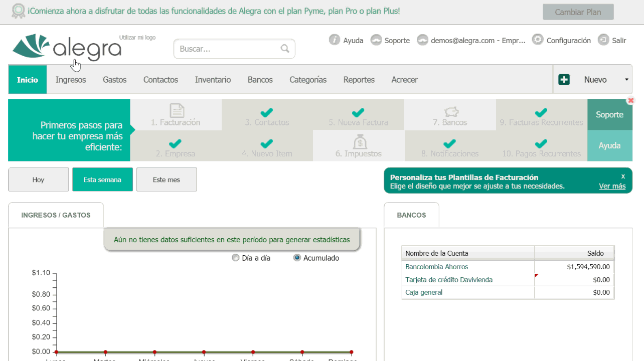Click the Alegra logo
The image size is (644, 361).
click(67, 48)
